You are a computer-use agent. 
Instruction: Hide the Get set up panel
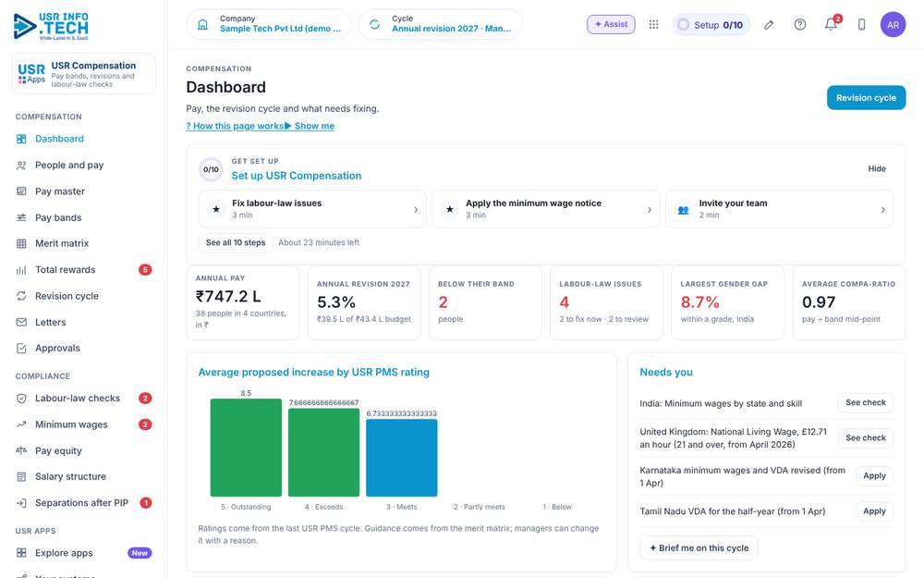click(x=876, y=168)
